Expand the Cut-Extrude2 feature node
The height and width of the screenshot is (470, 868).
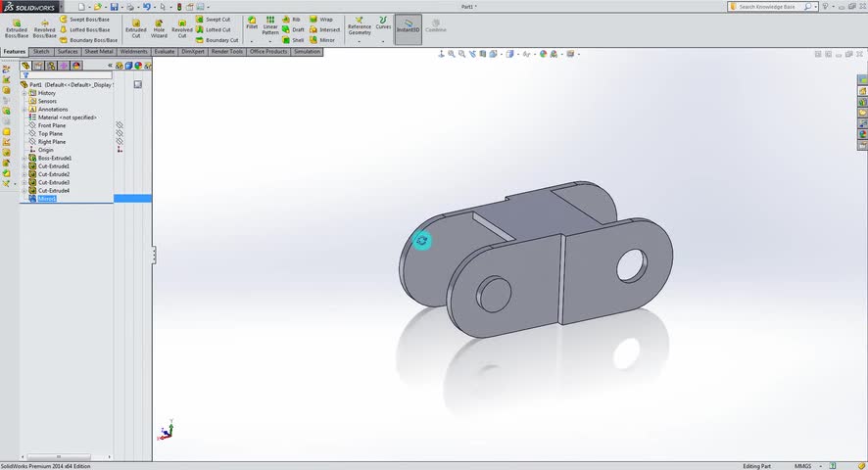(x=24, y=174)
